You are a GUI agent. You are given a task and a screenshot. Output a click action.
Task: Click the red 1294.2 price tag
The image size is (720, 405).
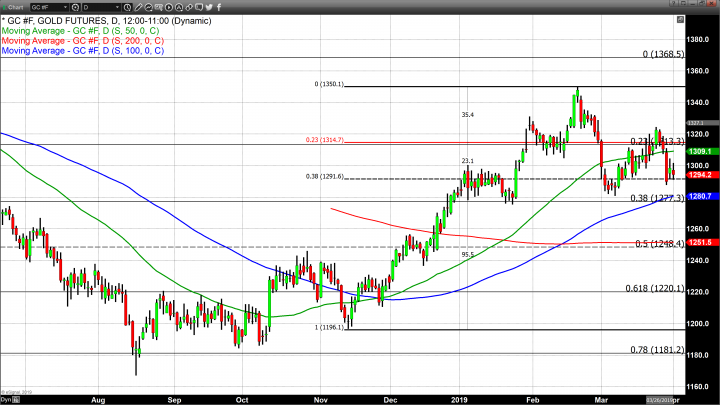click(702, 175)
